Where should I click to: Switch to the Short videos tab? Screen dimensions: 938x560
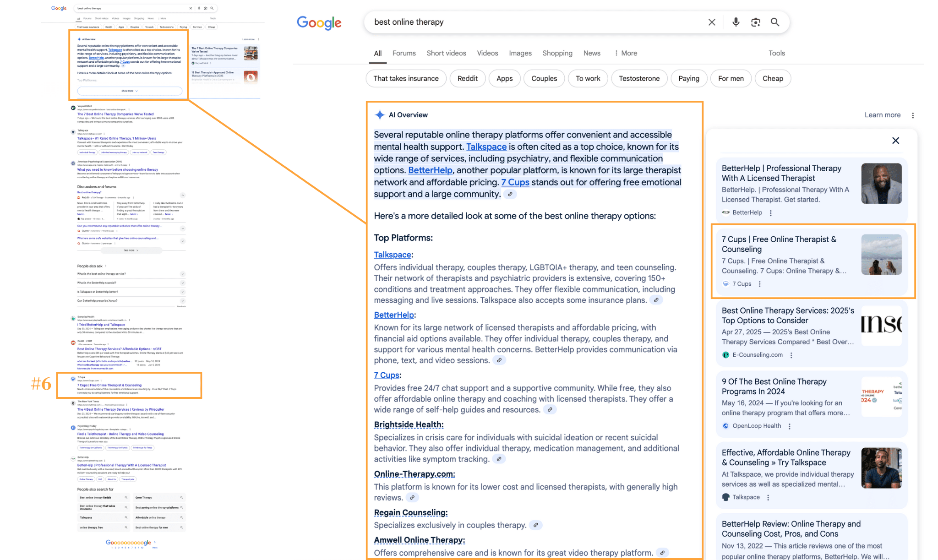coord(446,53)
